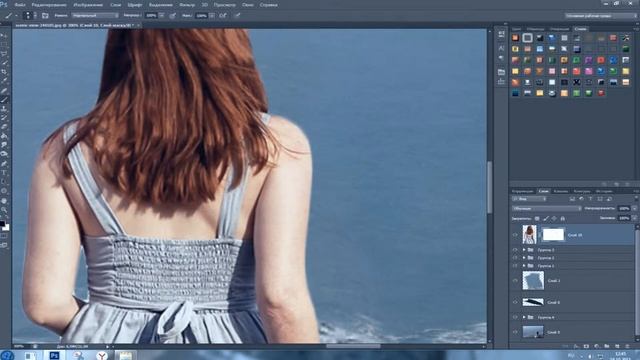This screenshot has width=640, height=360.
Task: Select the Zoom tool
Action: (x=4, y=210)
